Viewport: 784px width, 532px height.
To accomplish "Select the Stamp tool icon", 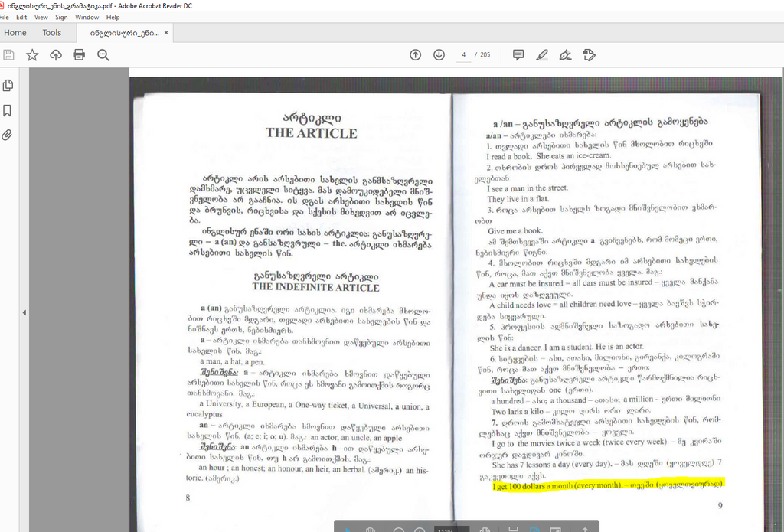I will tap(589, 55).
